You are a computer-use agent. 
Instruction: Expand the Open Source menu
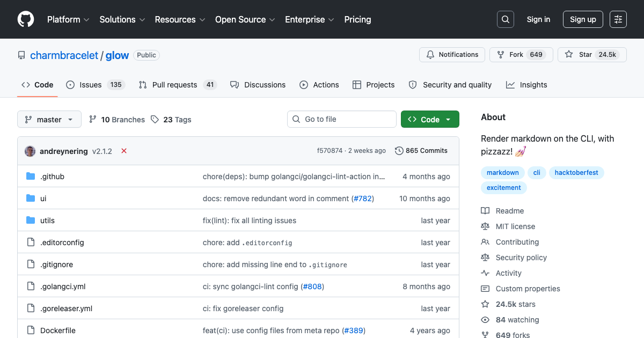(x=245, y=19)
